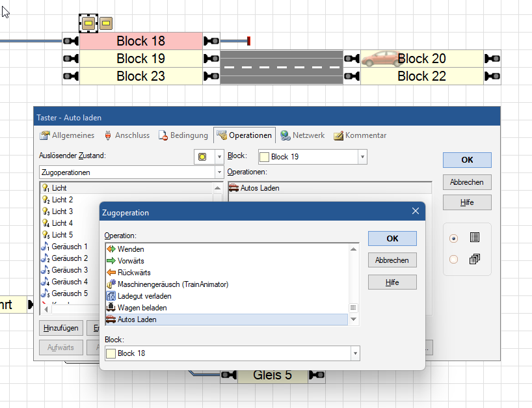Switch to the Bedingung tab
Image resolution: width=532 pixels, height=408 pixels.
pyautogui.click(x=183, y=135)
